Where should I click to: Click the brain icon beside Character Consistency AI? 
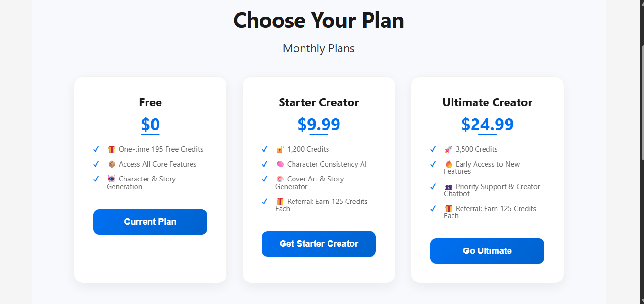coord(280,164)
